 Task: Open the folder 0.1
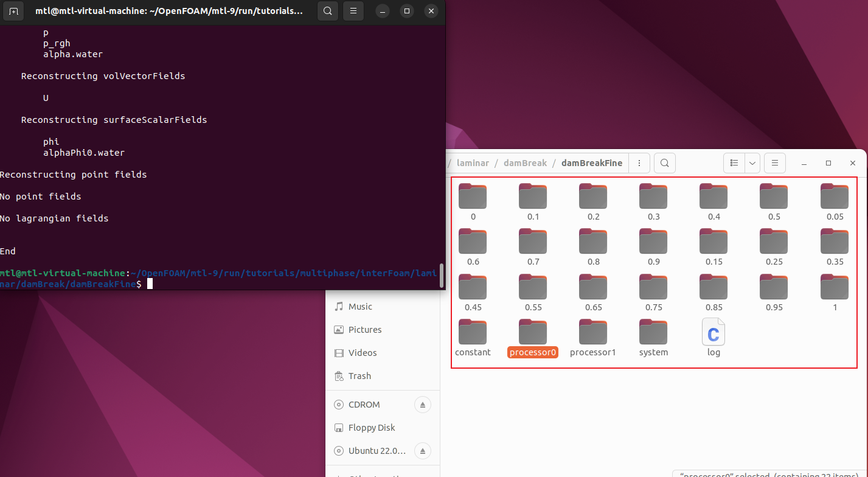[533, 203]
